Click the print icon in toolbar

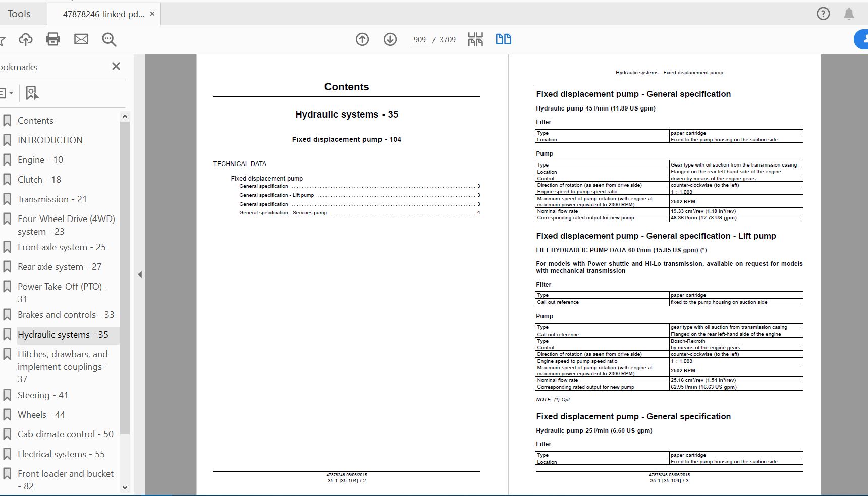[x=53, y=39]
